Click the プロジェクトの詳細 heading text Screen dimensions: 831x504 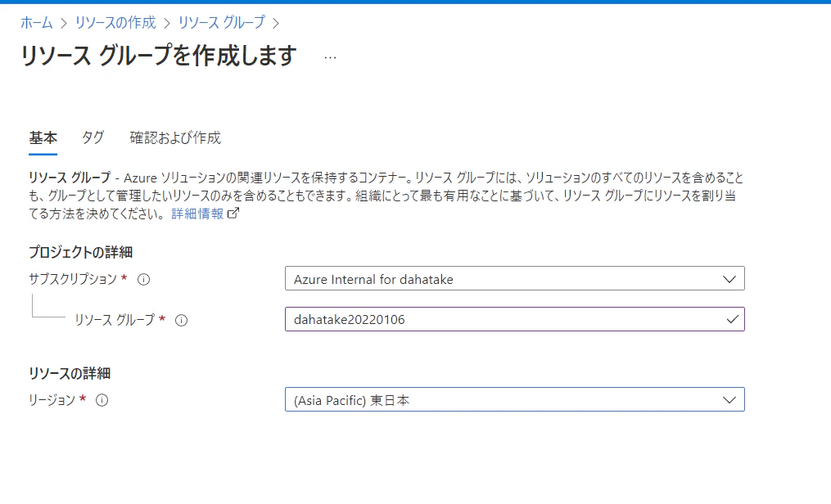tap(80, 252)
